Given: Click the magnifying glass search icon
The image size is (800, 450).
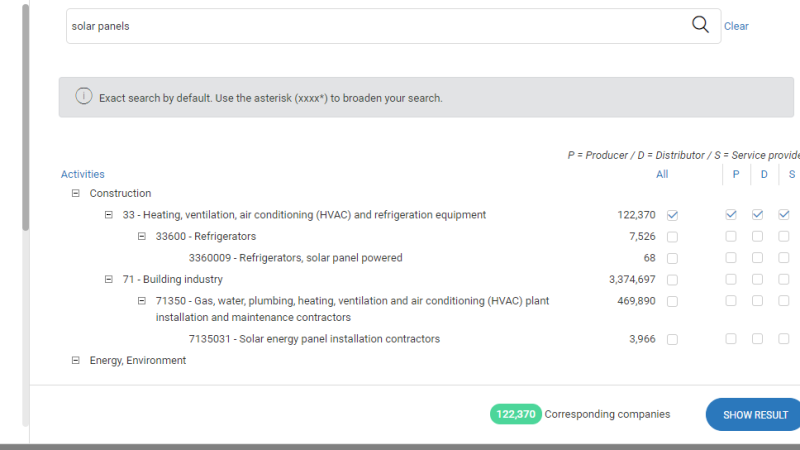Looking at the screenshot, I should (x=700, y=24).
